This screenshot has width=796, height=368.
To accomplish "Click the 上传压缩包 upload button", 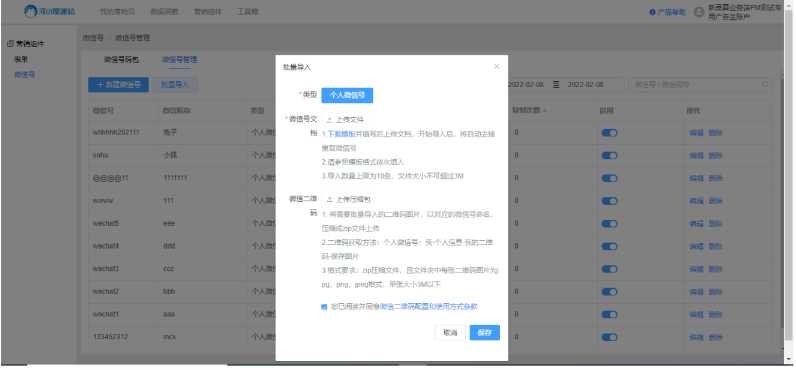I will [x=347, y=199].
